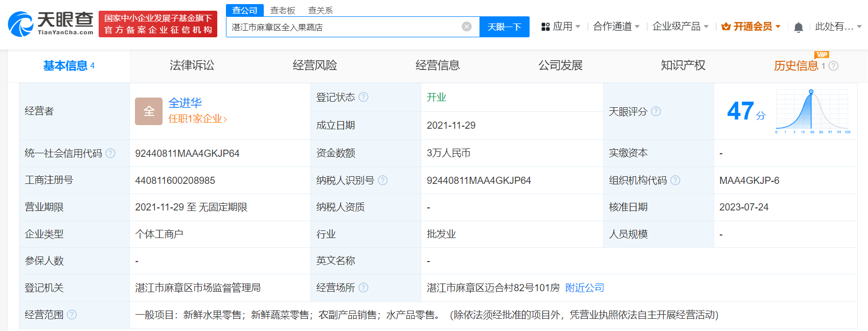This screenshot has width=868, height=331.
Task: Expand the 应用 dropdown menu
Action: [561, 27]
